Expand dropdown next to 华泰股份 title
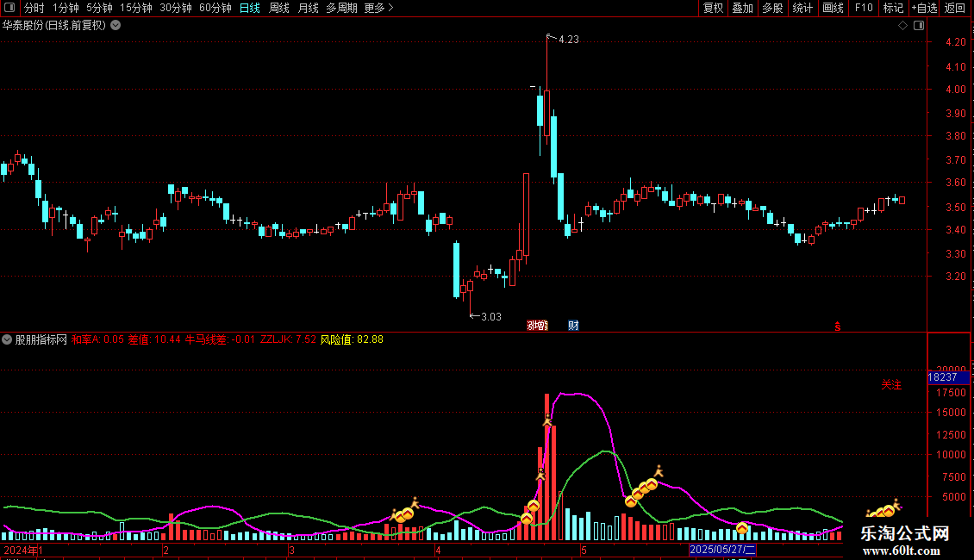 pyautogui.click(x=116, y=25)
